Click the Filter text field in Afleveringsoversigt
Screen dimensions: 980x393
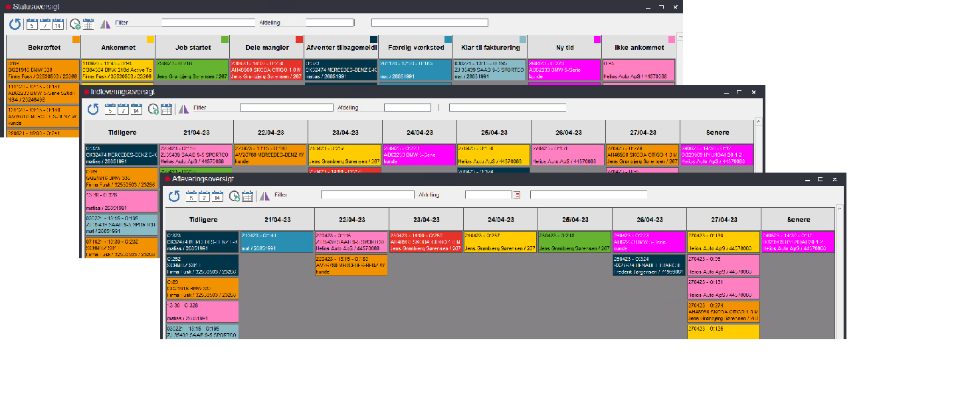pos(367,195)
